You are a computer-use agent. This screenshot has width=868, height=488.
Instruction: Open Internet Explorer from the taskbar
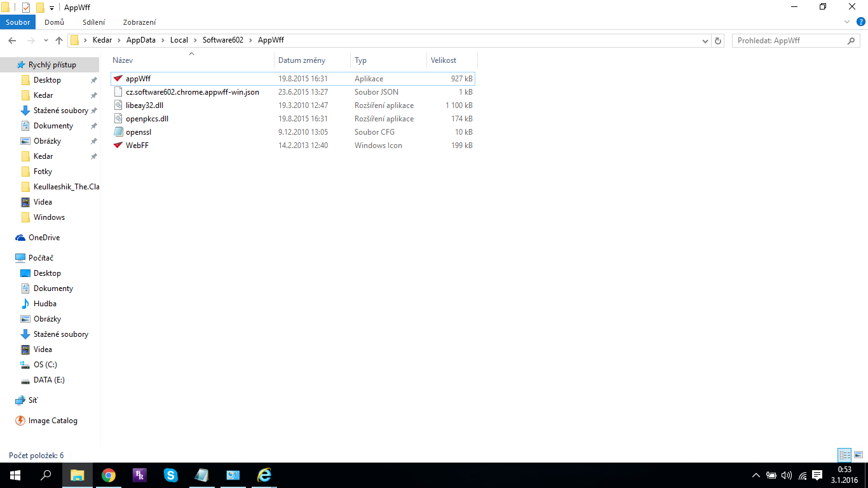(x=264, y=475)
